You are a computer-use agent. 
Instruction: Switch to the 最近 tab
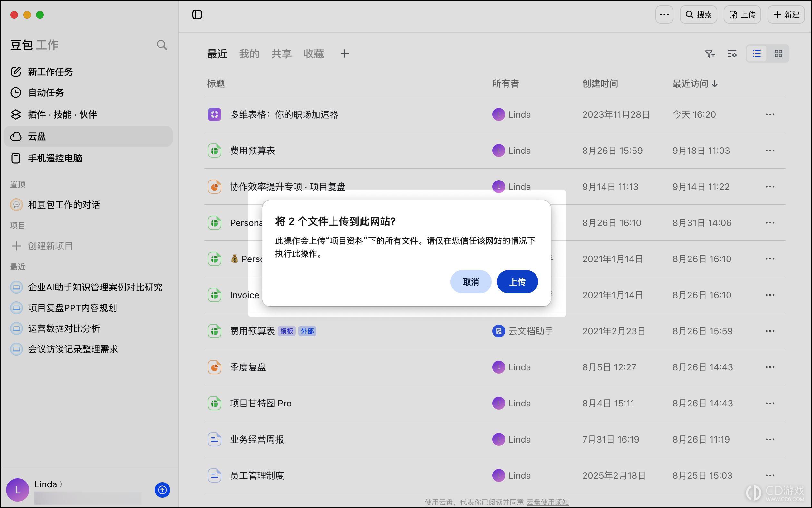pyautogui.click(x=217, y=54)
